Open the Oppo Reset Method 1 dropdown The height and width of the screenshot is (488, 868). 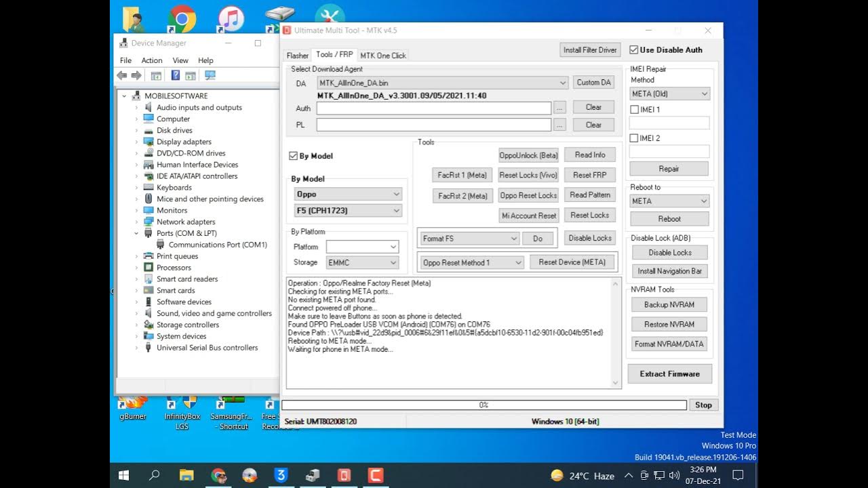(472, 262)
